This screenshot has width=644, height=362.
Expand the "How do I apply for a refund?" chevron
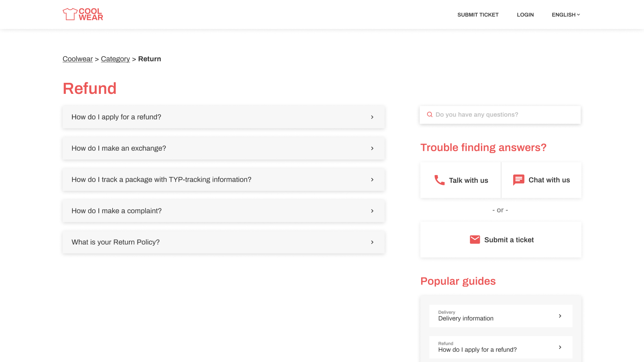[x=372, y=117]
